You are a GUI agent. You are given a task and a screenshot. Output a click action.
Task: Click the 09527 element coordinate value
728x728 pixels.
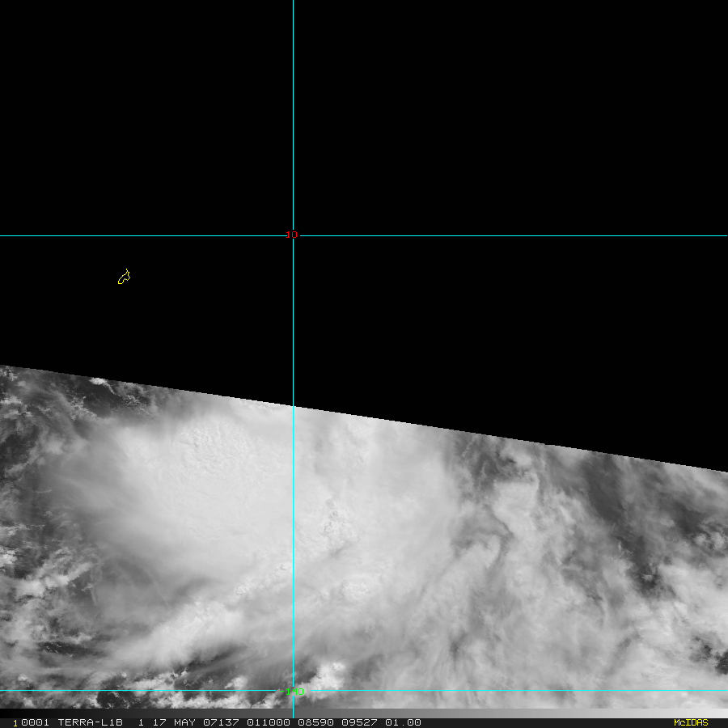(x=359, y=722)
